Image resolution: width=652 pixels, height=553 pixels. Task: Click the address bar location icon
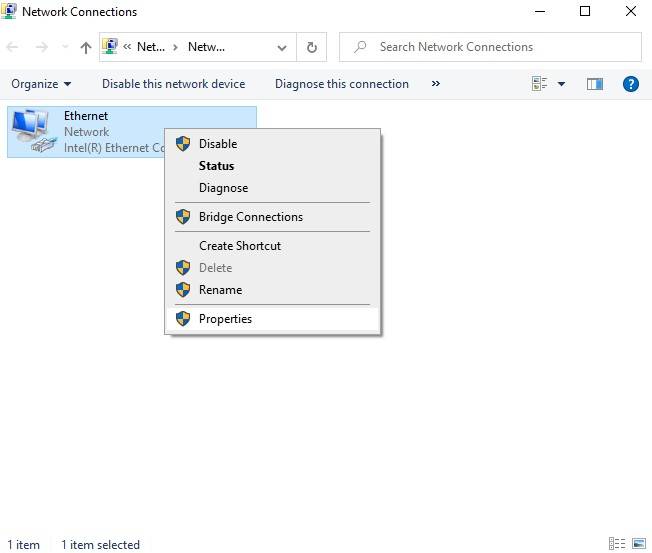(x=110, y=46)
